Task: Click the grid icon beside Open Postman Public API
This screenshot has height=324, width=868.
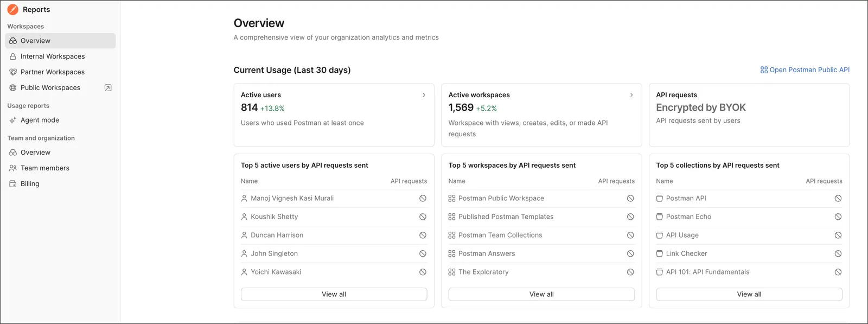Action: click(764, 70)
